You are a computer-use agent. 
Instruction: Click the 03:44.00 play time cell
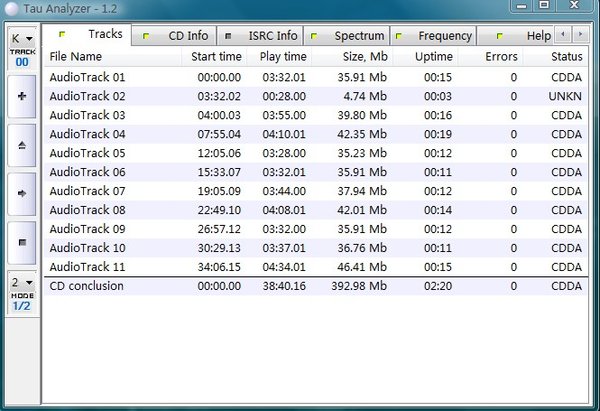tap(284, 191)
